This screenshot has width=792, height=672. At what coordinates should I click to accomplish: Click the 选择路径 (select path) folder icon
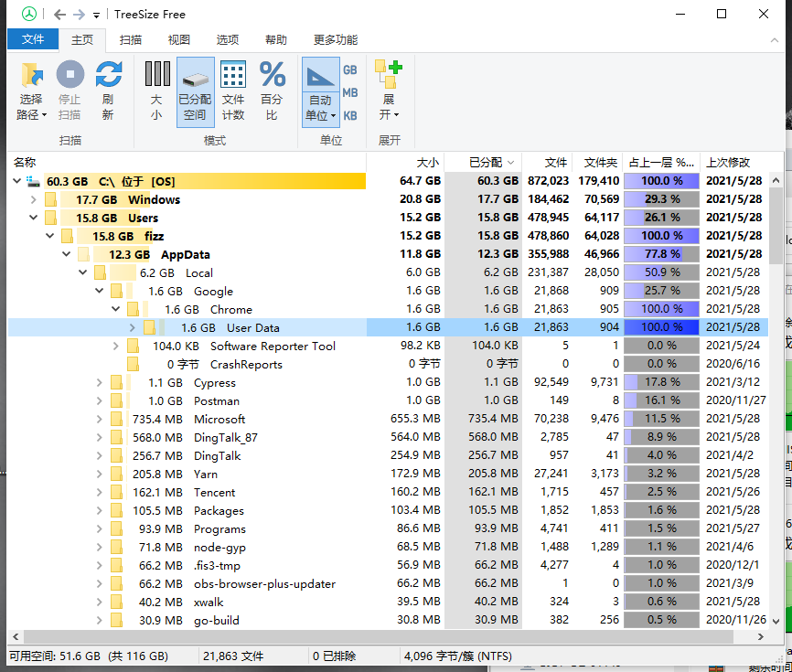31,75
